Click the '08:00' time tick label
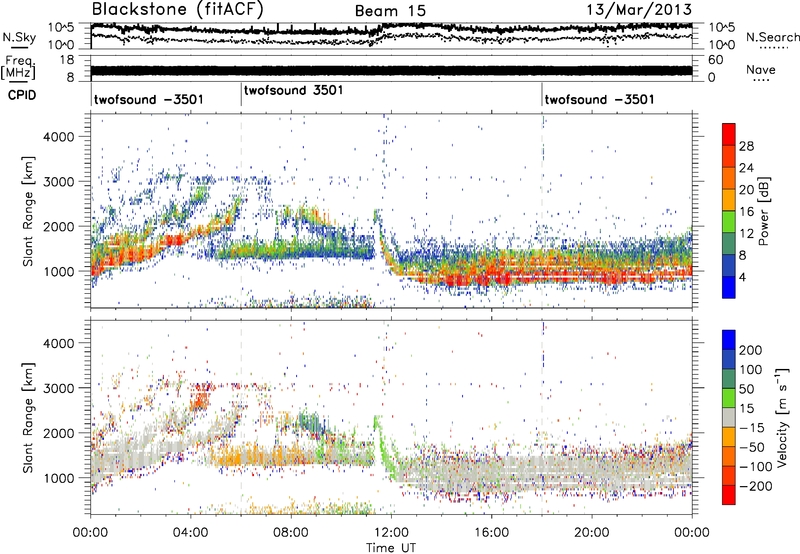 [x=291, y=533]
